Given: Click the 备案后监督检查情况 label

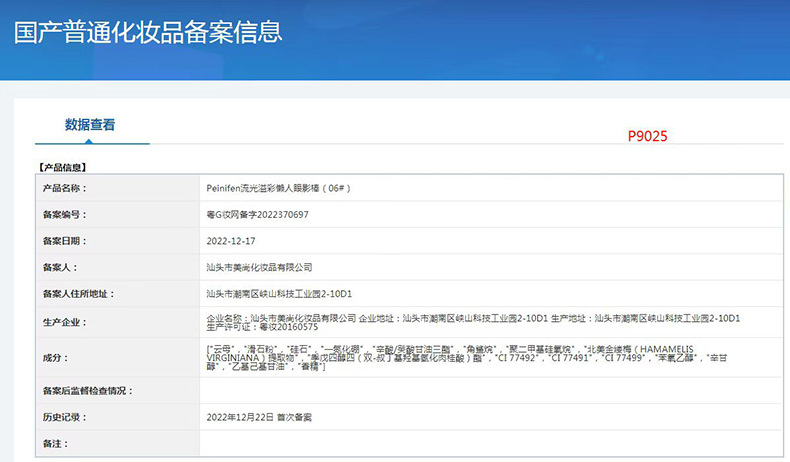Looking at the screenshot, I should point(88,390).
